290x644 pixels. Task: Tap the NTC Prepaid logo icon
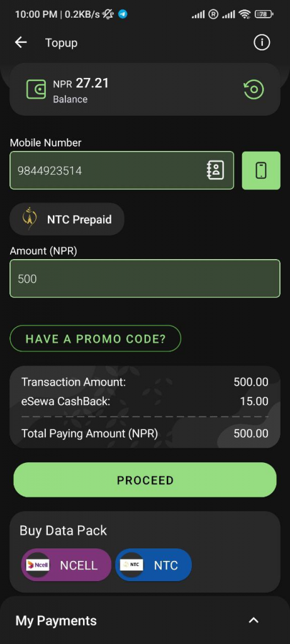coord(29,219)
